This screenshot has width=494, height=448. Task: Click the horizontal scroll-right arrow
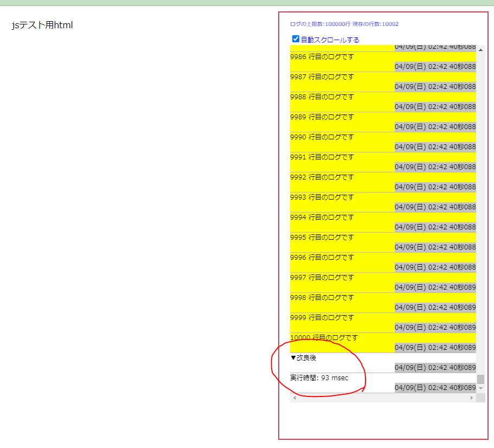472,398
